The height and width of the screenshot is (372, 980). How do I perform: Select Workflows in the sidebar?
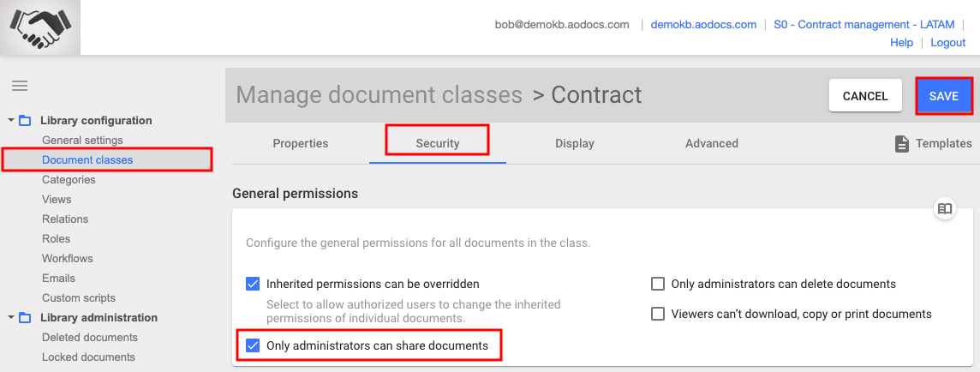68,258
